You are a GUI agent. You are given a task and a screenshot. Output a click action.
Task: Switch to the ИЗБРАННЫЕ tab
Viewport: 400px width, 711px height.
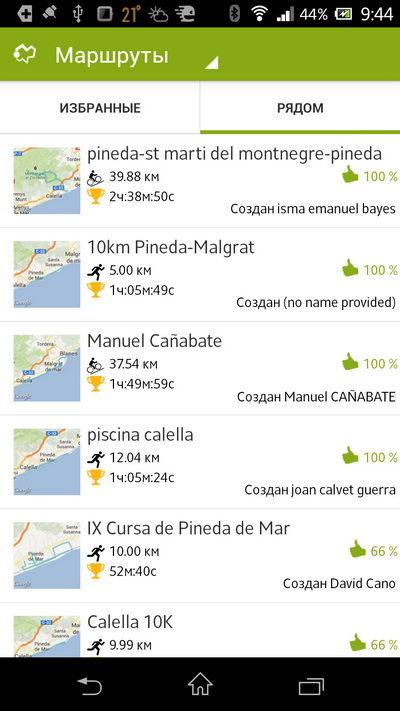click(100, 108)
